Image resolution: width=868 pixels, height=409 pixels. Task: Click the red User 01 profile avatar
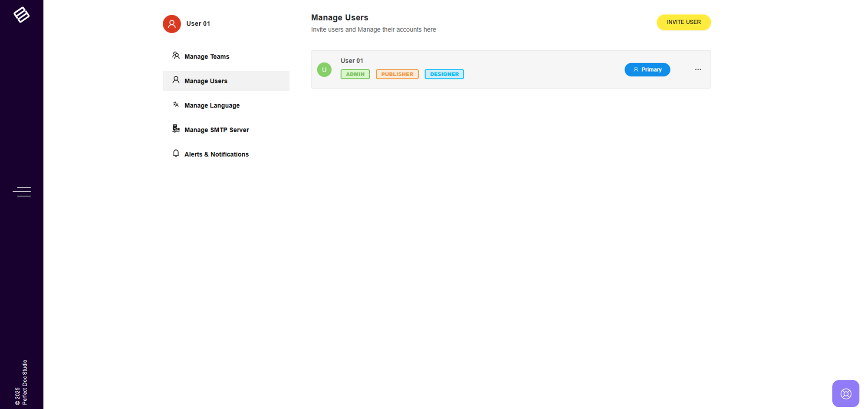click(172, 24)
